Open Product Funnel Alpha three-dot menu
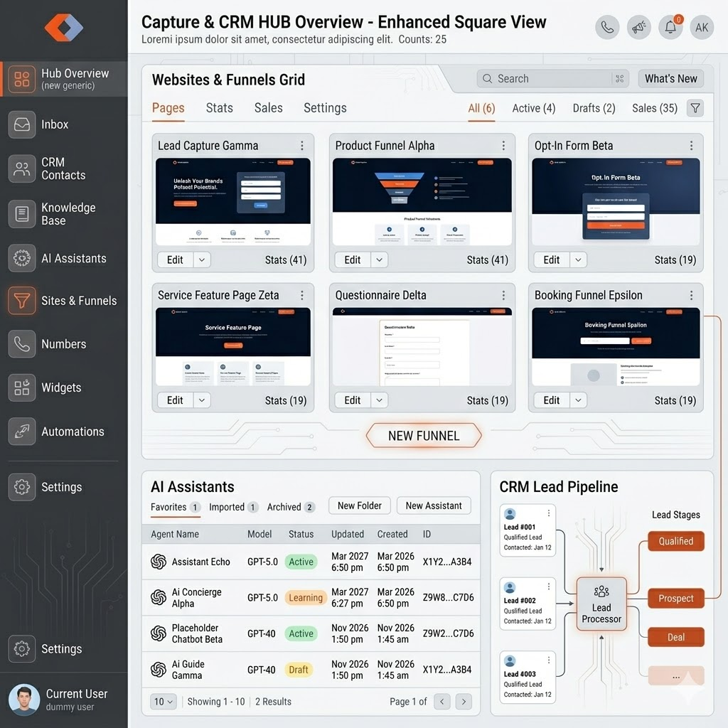 point(503,146)
